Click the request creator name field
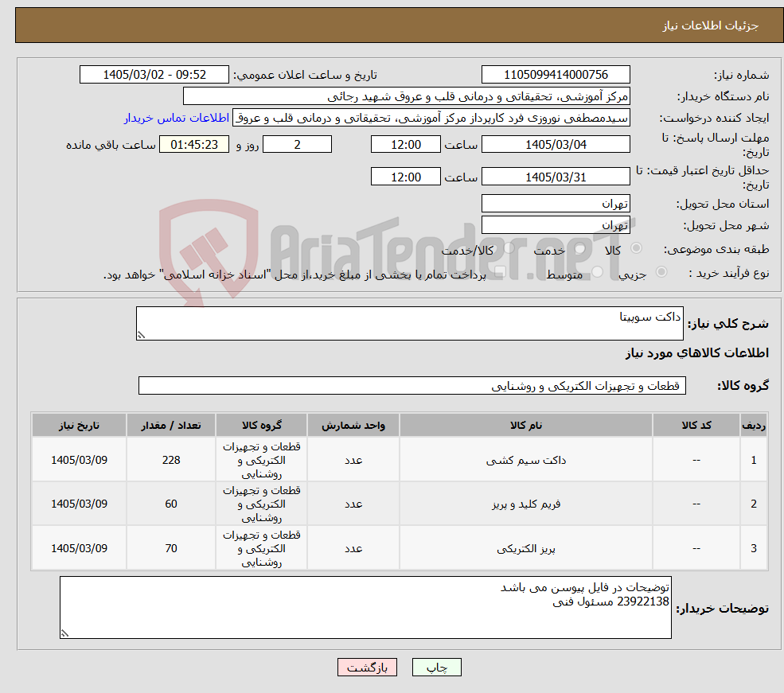This screenshot has height=693, width=784. pyautogui.click(x=431, y=118)
